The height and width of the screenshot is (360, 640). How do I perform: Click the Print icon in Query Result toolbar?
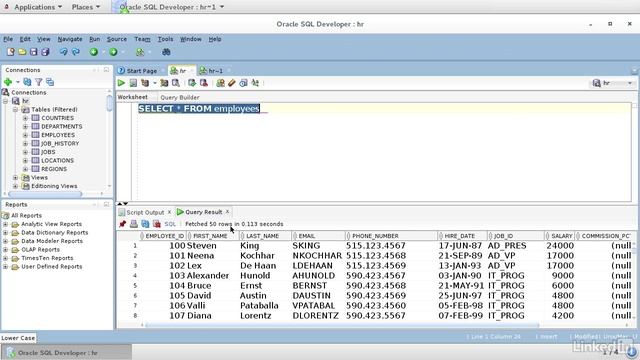pyautogui.click(x=133, y=224)
